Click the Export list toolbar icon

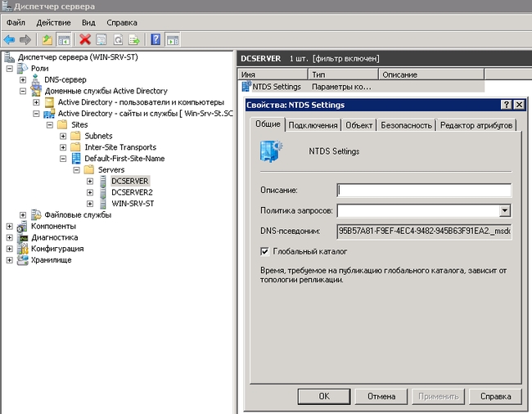coord(134,39)
